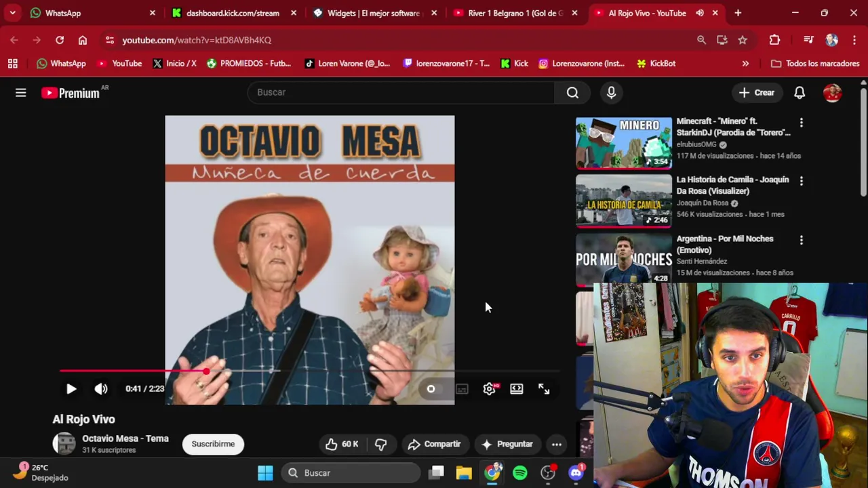Click the YouTube Buscar search field
868x488 pixels.
(x=401, y=93)
